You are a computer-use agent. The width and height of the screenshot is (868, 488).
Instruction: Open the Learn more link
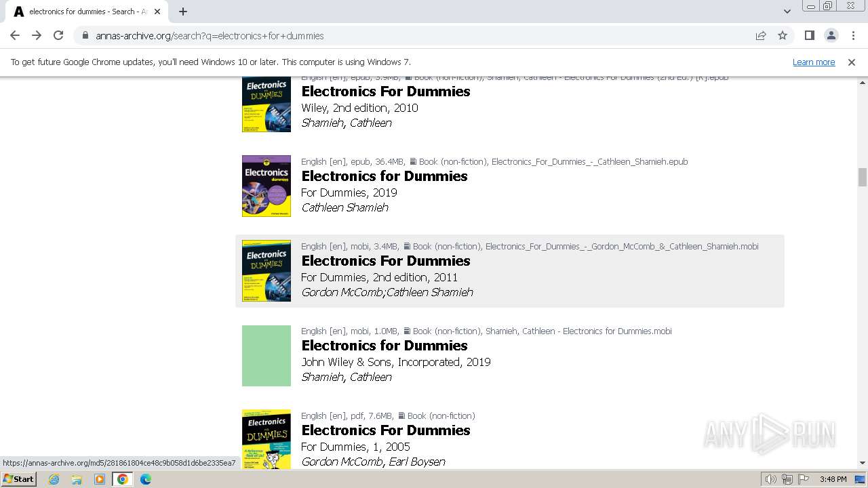[814, 62]
